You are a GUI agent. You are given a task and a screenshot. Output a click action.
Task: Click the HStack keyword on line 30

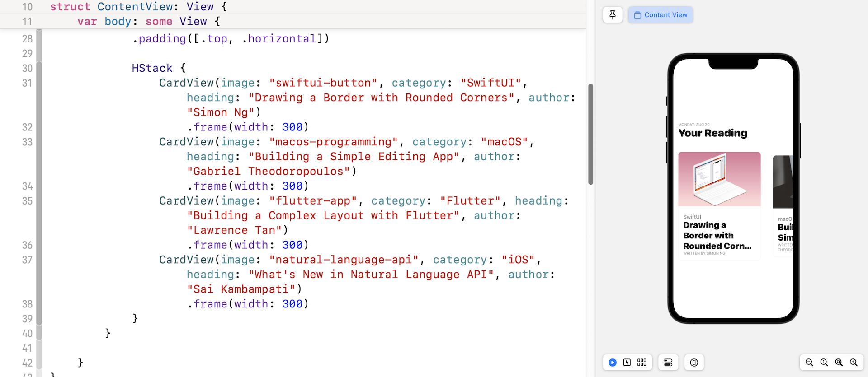pyautogui.click(x=152, y=68)
